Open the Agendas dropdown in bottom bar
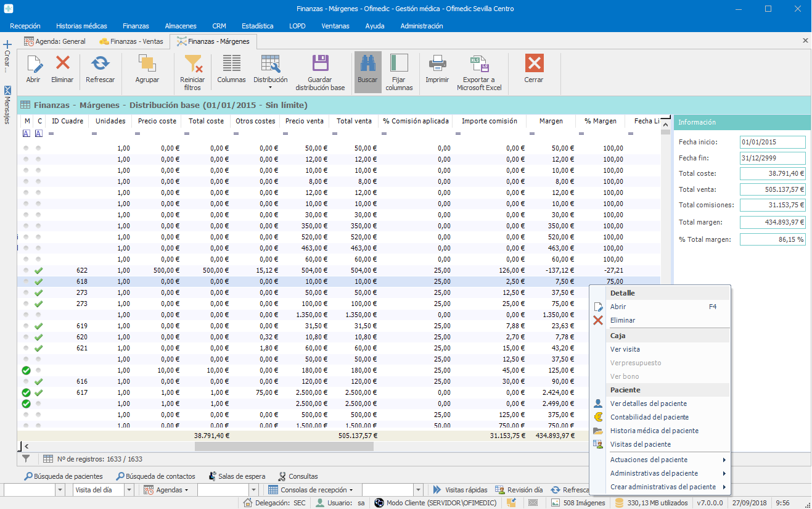 [x=167, y=490]
